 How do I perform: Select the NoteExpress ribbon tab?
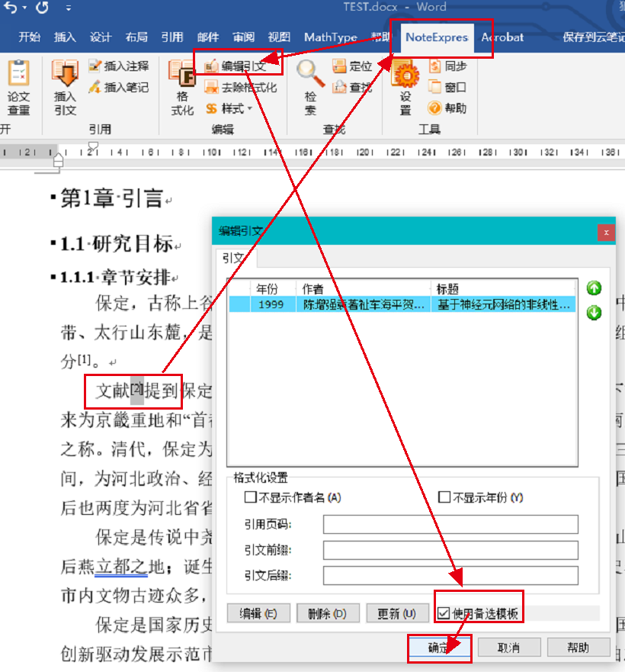click(437, 37)
